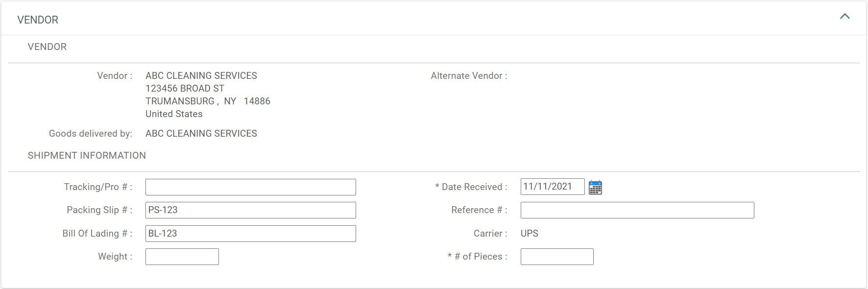The width and height of the screenshot is (868, 289).
Task: Click the SHIPMENT INFORMATION section heading
Action: tap(87, 156)
